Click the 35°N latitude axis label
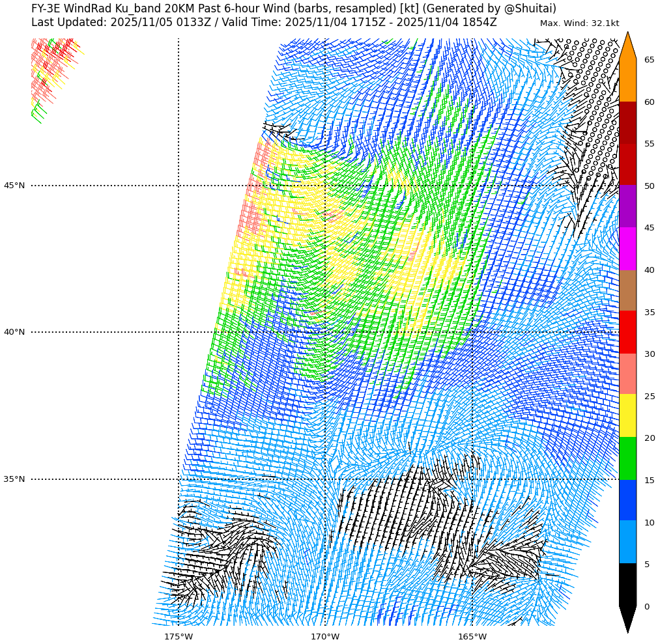Viewport: 658px width, 644px height. pyautogui.click(x=14, y=479)
